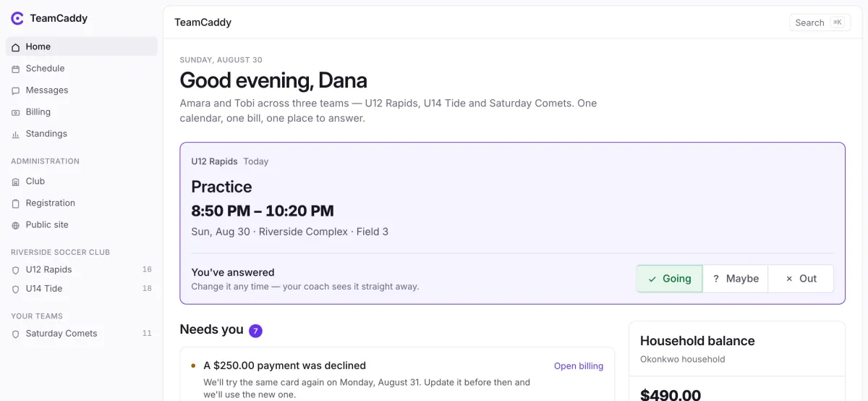Click the Schedule calendar icon
Screen dimensions: 868x401
click(16, 69)
